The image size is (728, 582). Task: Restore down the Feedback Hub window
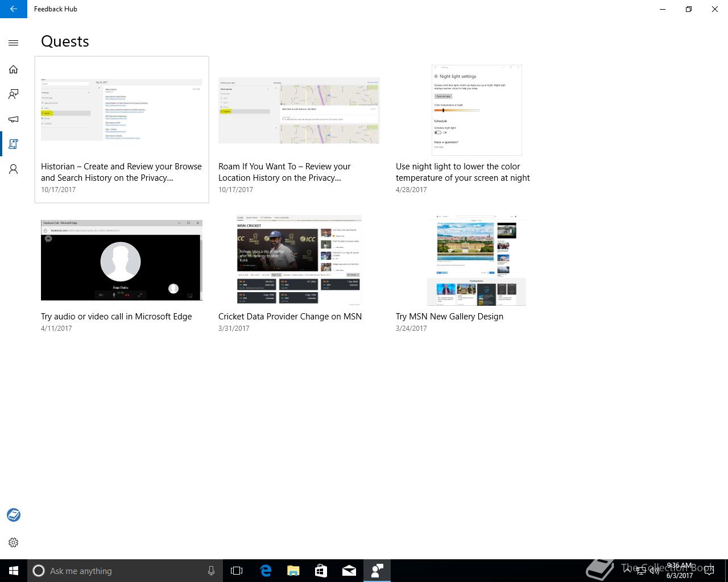[x=689, y=9]
